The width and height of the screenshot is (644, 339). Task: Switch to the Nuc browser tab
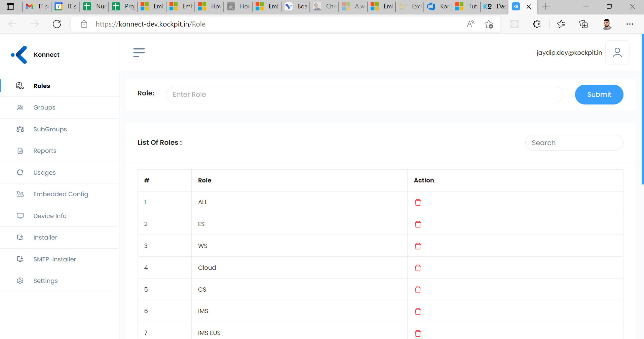pos(94,6)
